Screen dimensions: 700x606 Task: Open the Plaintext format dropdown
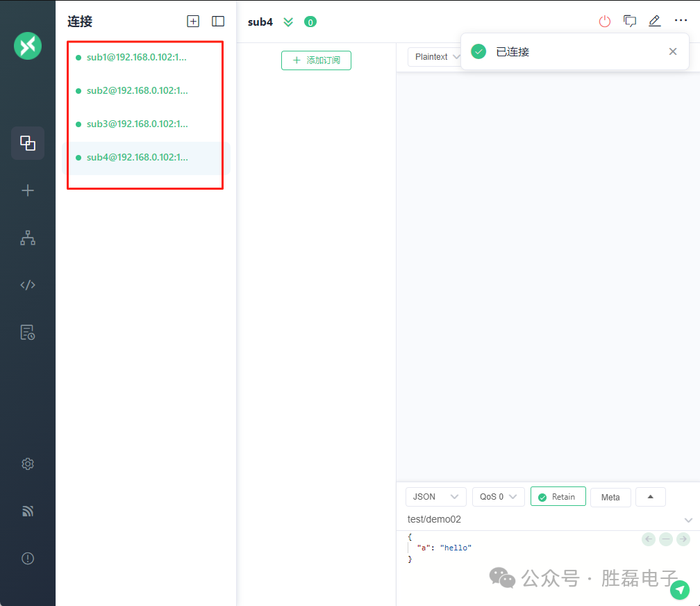pyautogui.click(x=435, y=57)
